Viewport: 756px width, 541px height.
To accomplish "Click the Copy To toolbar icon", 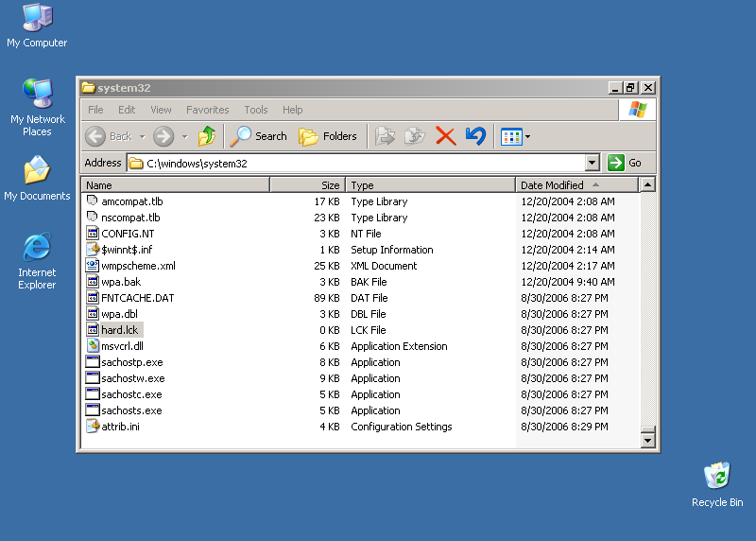I will (415, 136).
